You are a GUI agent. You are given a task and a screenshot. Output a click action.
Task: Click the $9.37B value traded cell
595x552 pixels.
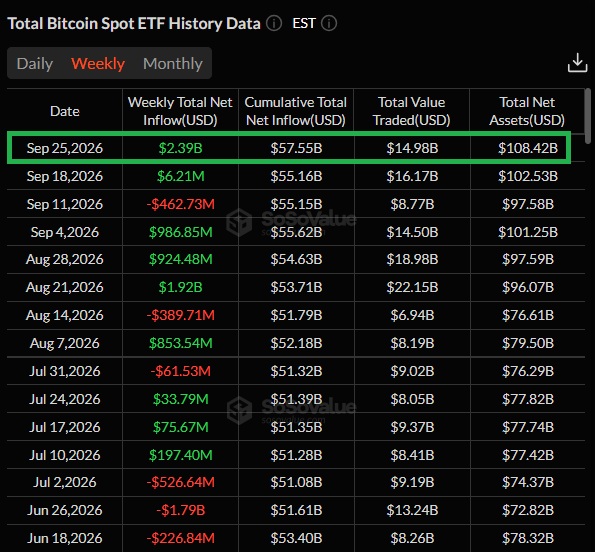pos(412,427)
